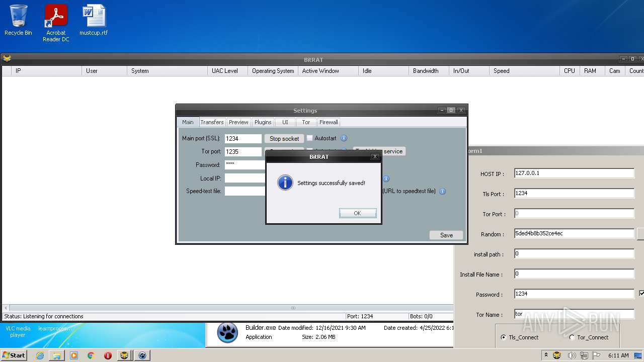
Task: Open the mustcup.rtf desktop file
Action: [x=94, y=20]
